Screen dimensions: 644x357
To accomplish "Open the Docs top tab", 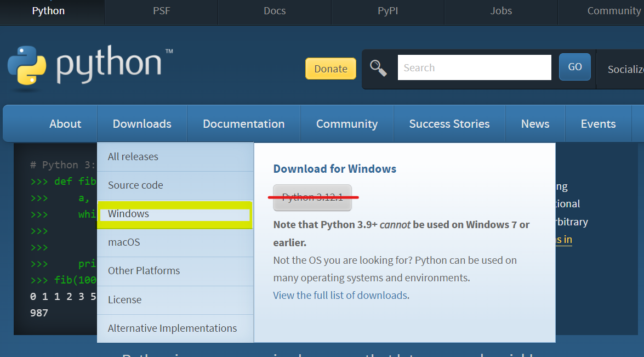I will pyautogui.click(x=275, y=11).
